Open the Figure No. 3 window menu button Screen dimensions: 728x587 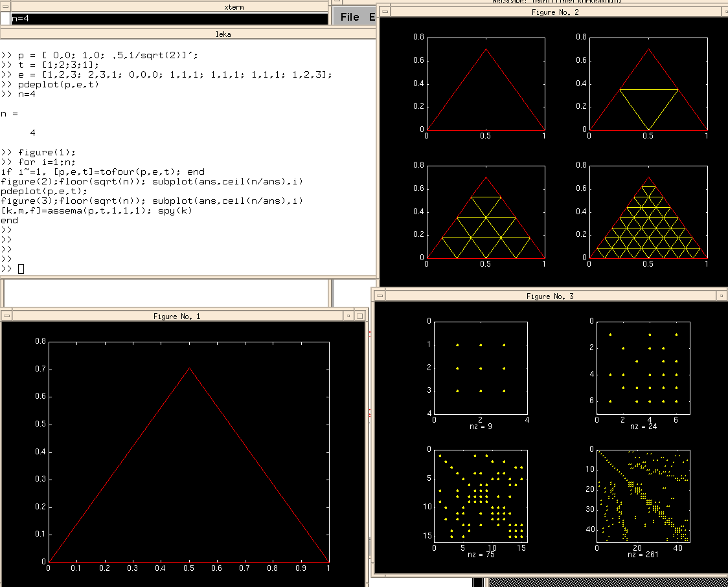[x=380, y=296]
